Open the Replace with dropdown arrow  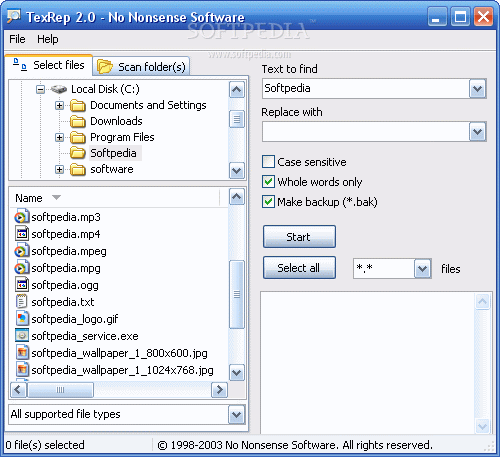[477, 132]
